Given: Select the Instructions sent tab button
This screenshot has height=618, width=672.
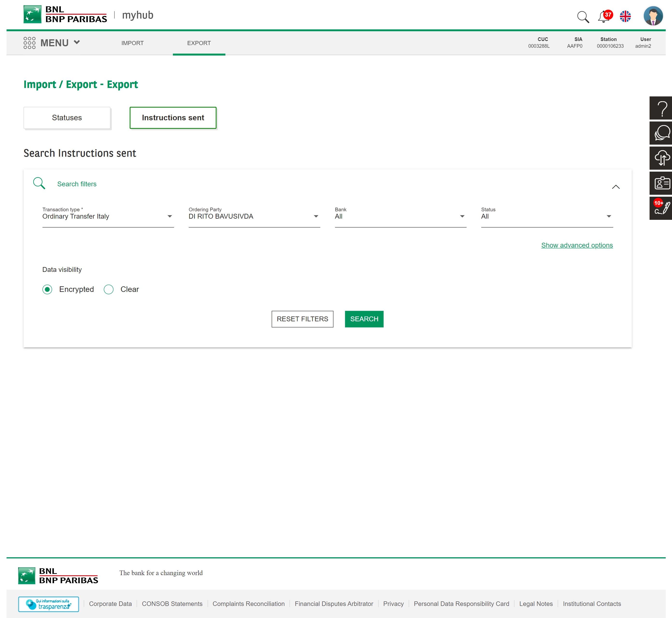Looking at the screenshot, I should [x=173, y=118].
